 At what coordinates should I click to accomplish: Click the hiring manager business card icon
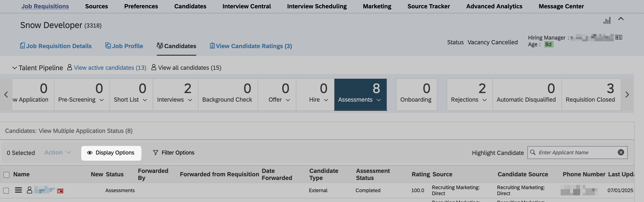coord(619,37)
